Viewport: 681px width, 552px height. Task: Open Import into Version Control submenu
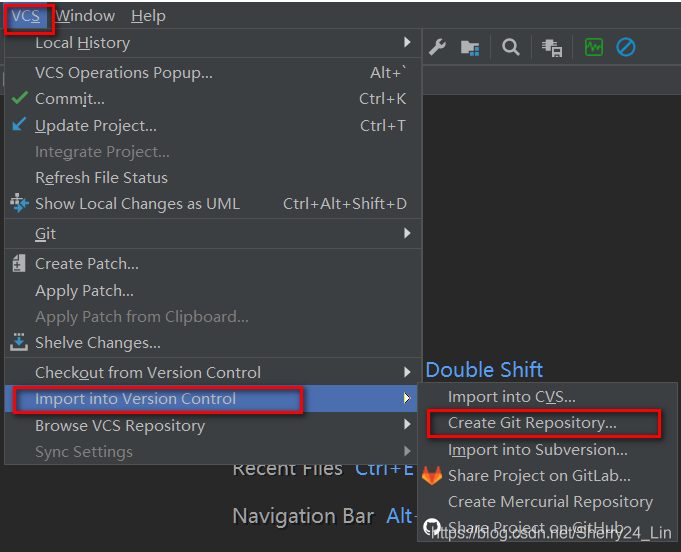(x=211, y=399)
